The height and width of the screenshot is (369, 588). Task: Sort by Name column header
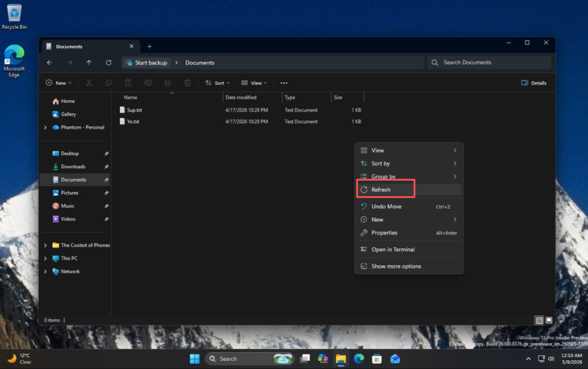[130, 97]
